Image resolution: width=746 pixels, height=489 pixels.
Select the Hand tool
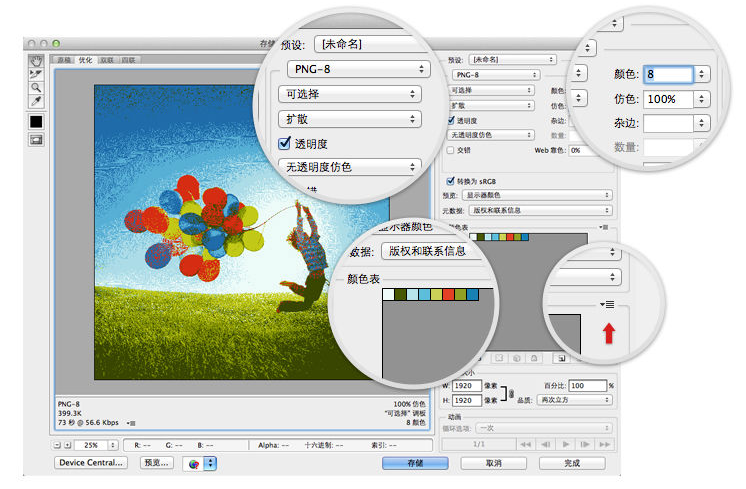tap(36, 60)
